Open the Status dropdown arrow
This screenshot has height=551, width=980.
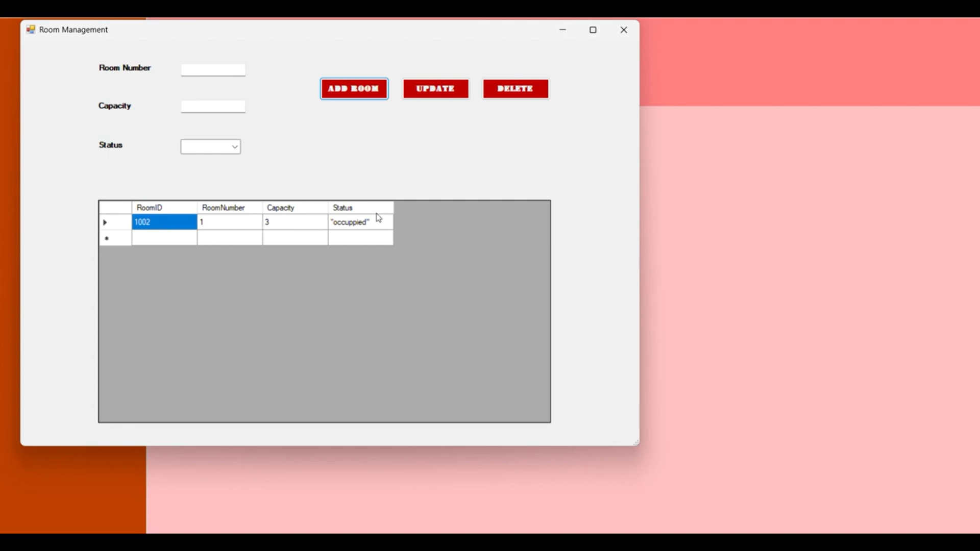234,147
